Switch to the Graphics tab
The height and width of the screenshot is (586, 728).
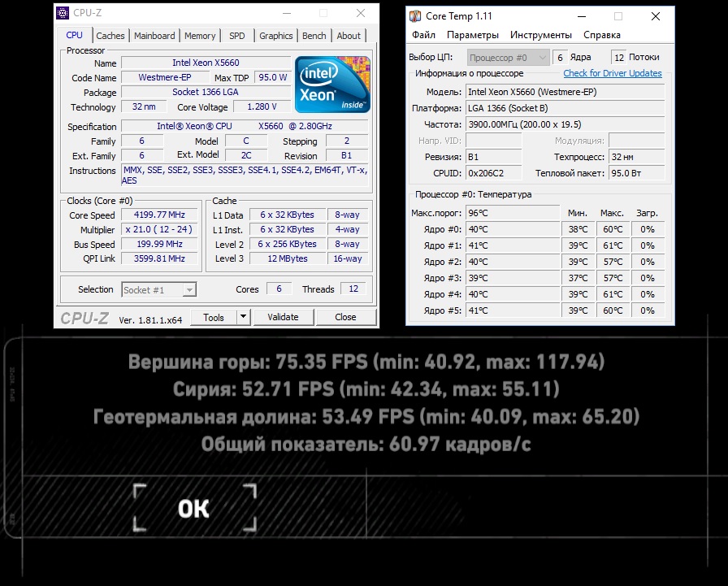coord(275,36)
